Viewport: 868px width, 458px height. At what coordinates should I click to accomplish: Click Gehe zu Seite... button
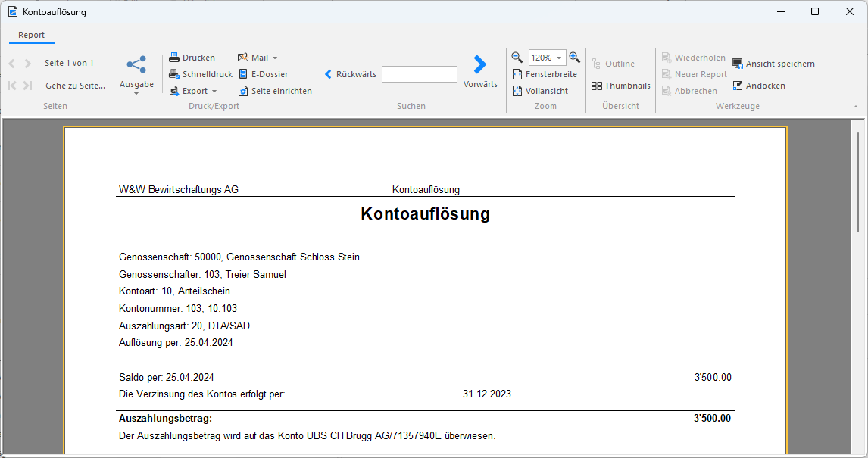pos(75,86)
